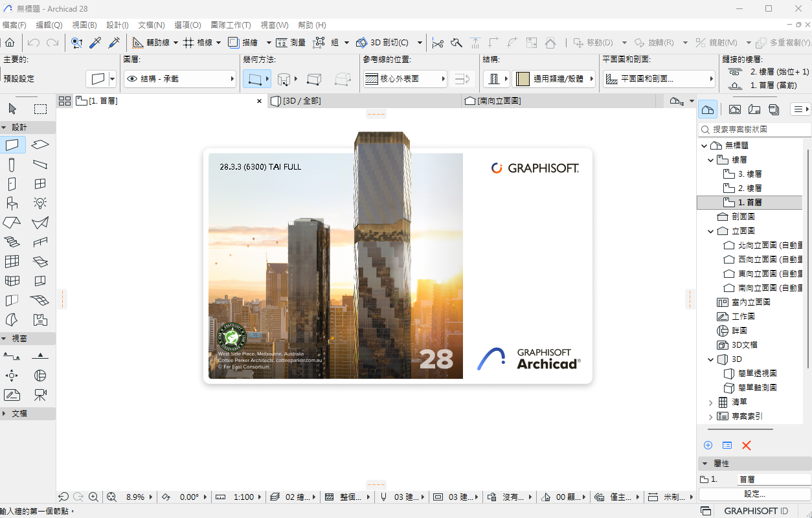
Task: Collapse the 立面圖 tree node
Action: point(711,231)
